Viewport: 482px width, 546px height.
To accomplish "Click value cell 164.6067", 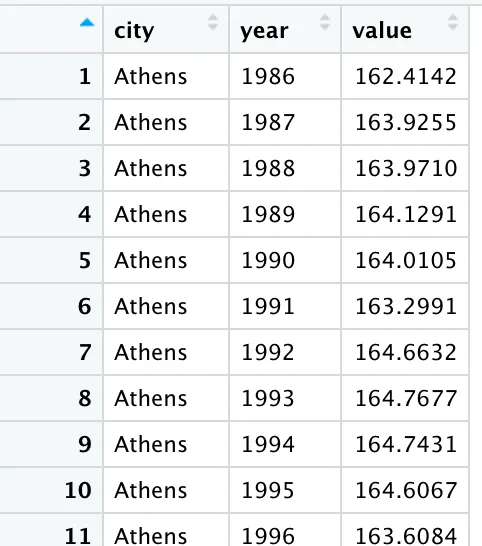I will (405, 490).
